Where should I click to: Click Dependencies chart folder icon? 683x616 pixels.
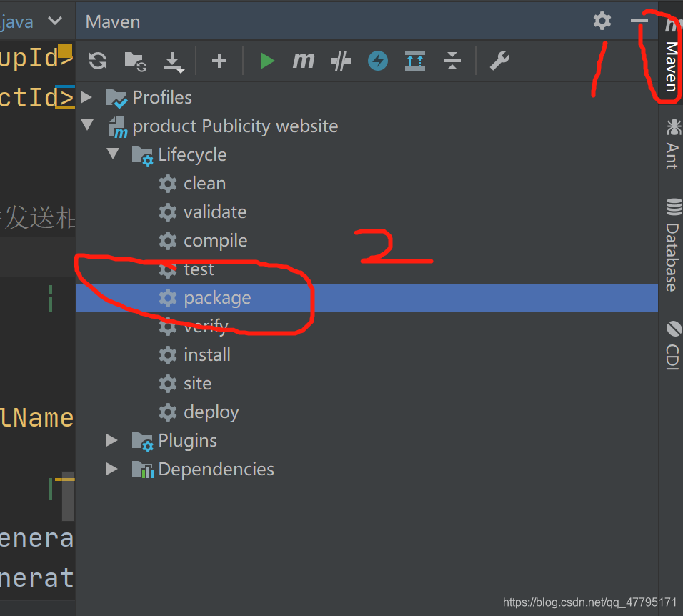pos(142,470)
